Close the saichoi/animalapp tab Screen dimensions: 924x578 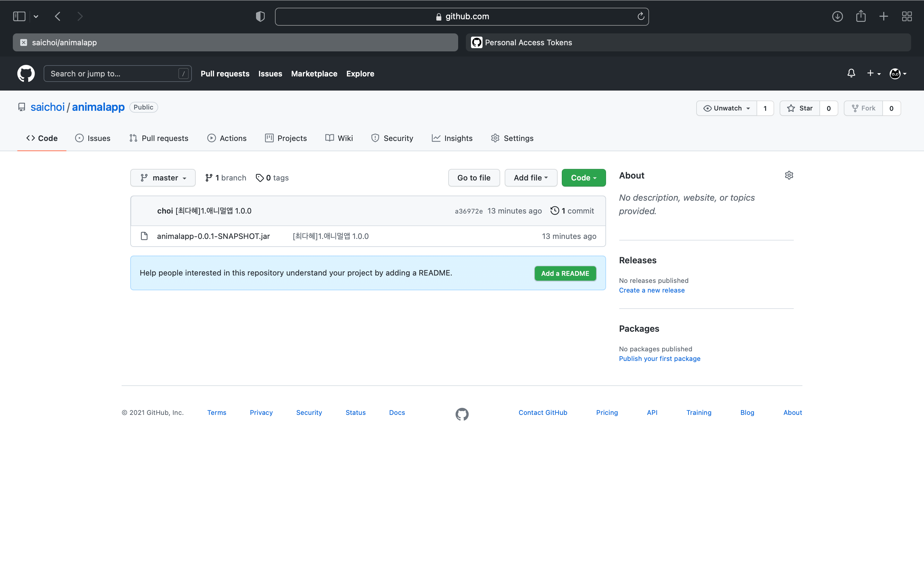tap(24, 42)
